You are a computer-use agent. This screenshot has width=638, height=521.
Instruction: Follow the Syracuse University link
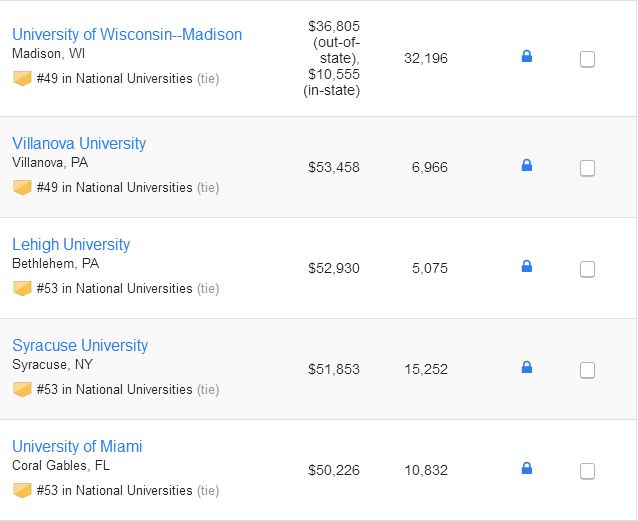(x=80, y=346)
